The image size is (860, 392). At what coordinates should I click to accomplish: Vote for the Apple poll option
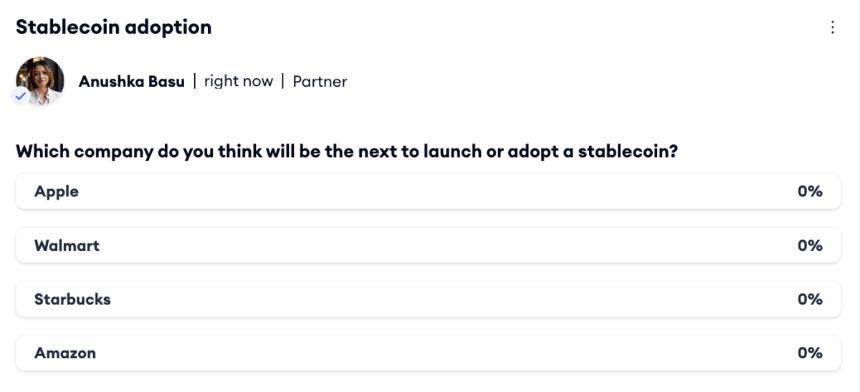[x=428, y=191]
